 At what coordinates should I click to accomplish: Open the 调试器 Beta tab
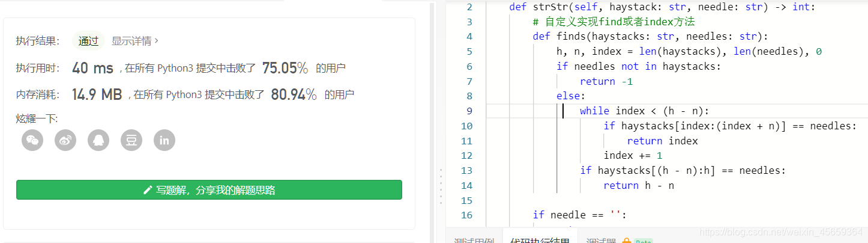(x=618, y=241)
